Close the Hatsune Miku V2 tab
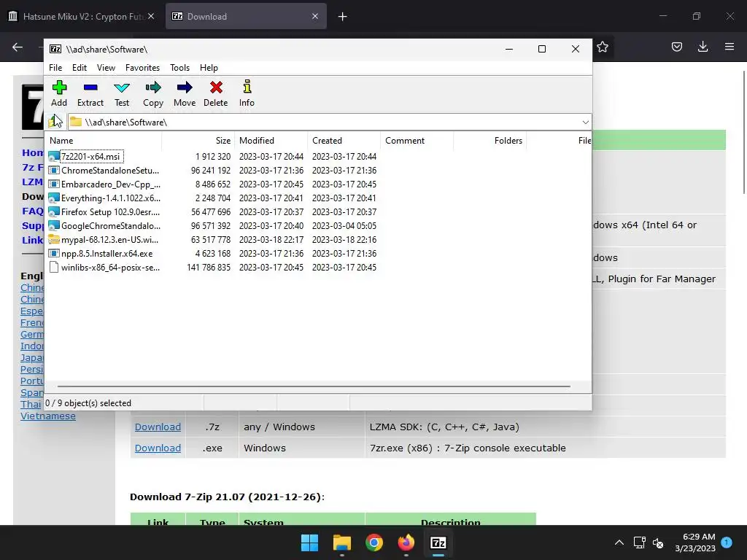The height and width of the screenshot is (560, 747). click(151, 16)
